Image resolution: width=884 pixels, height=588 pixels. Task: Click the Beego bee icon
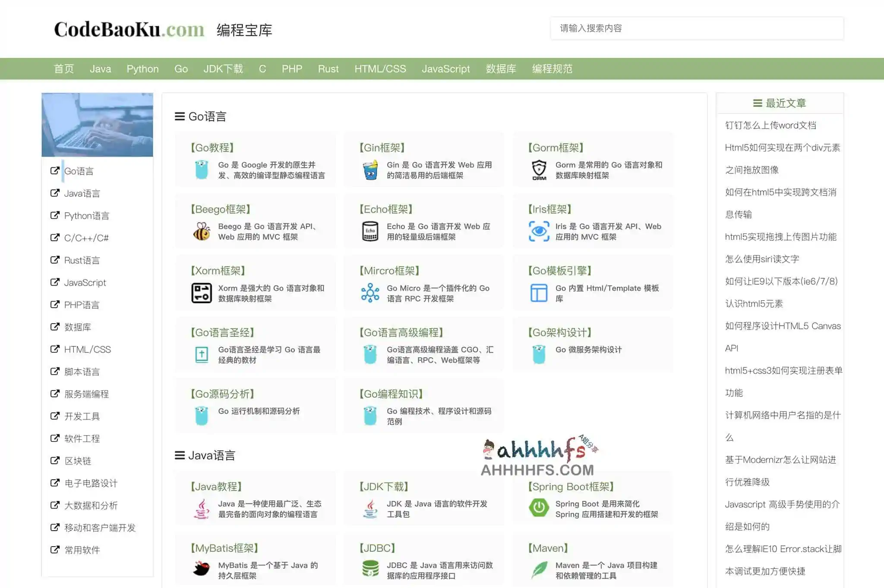[202, 231]
